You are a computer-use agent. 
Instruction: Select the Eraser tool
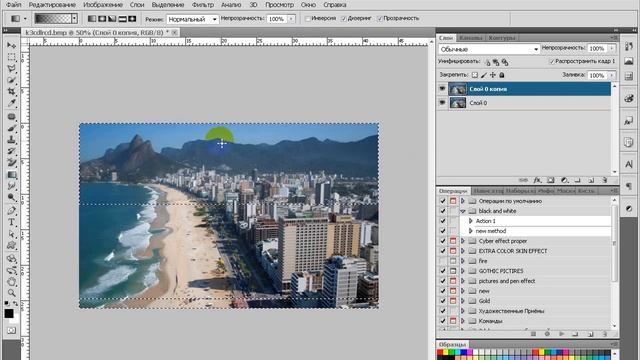[11, 163]
